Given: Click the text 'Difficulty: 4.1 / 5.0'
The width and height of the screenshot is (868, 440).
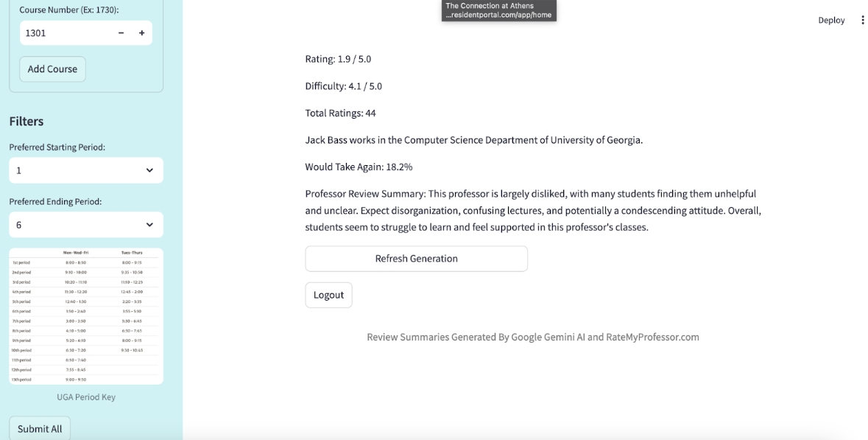Looking at the screenshot, I should point(344,86).
